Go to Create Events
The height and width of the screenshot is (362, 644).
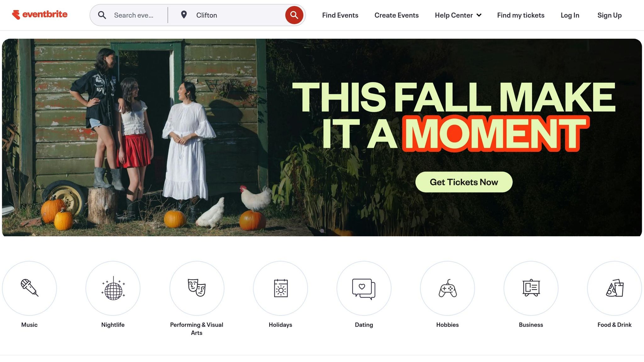tap(396, 15)
